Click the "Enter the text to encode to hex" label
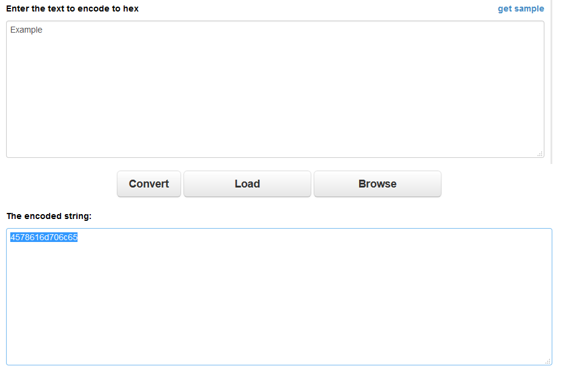 tap(73, 8)
